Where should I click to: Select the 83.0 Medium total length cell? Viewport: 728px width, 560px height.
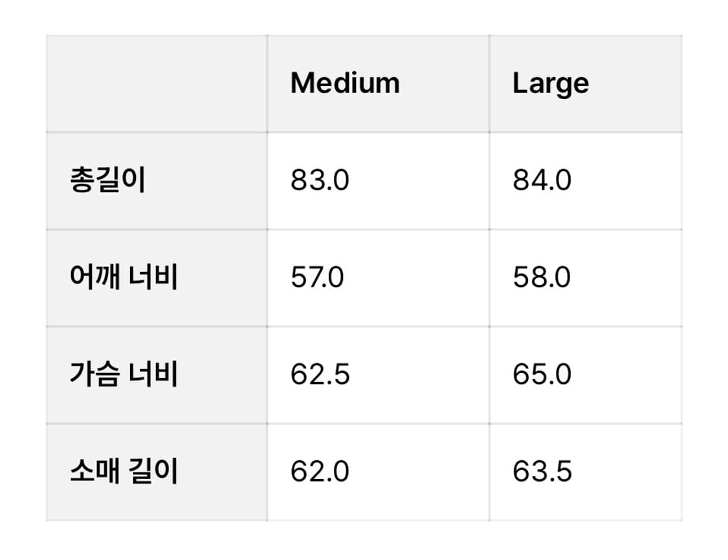coord(378,181)
